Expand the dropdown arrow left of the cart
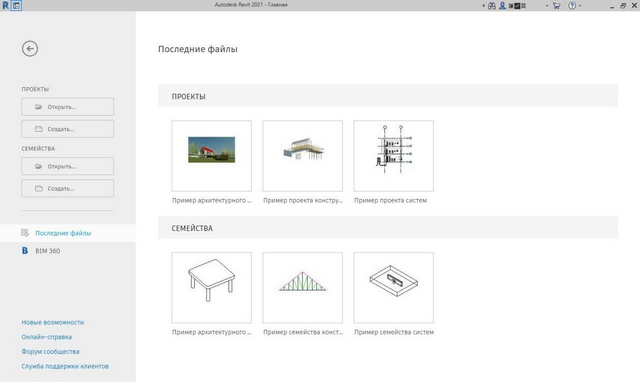The width and height of the screenshot is (640, 382). 547,6
